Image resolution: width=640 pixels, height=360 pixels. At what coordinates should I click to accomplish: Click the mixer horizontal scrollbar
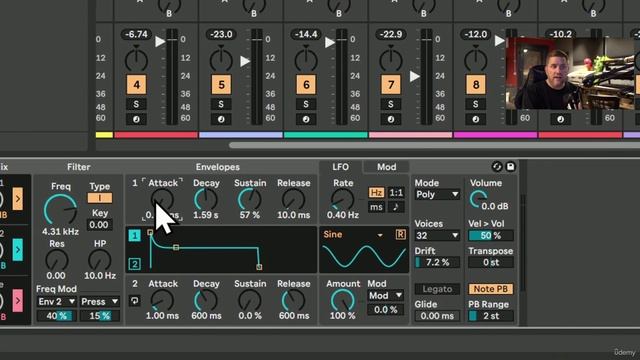click(x=434, y=145)
